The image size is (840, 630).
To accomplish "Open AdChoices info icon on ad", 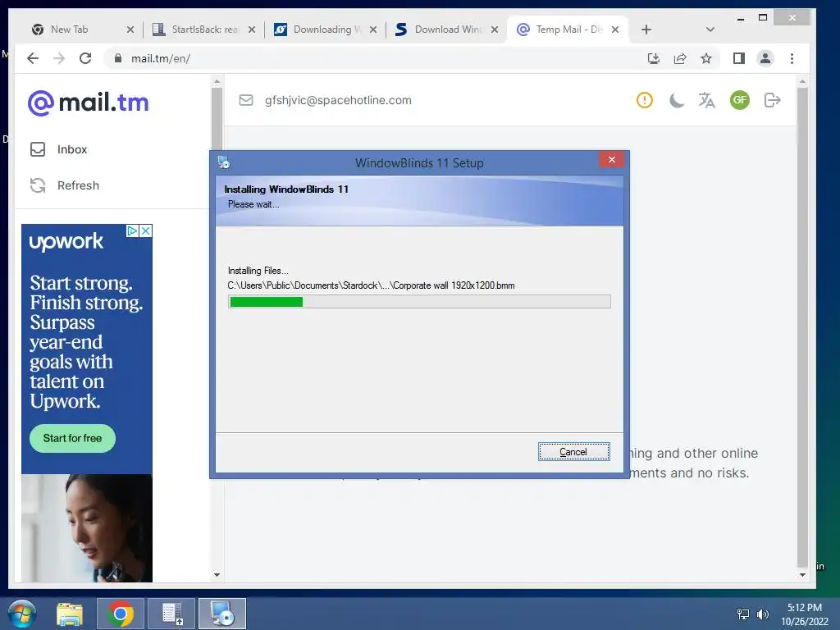I will click(132, 231).
